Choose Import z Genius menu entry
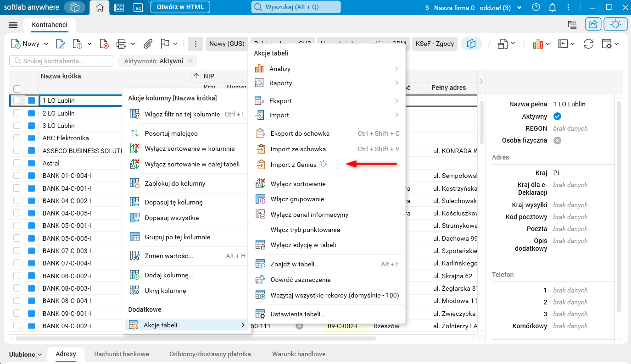631x364 pixels. pos(293,165)
